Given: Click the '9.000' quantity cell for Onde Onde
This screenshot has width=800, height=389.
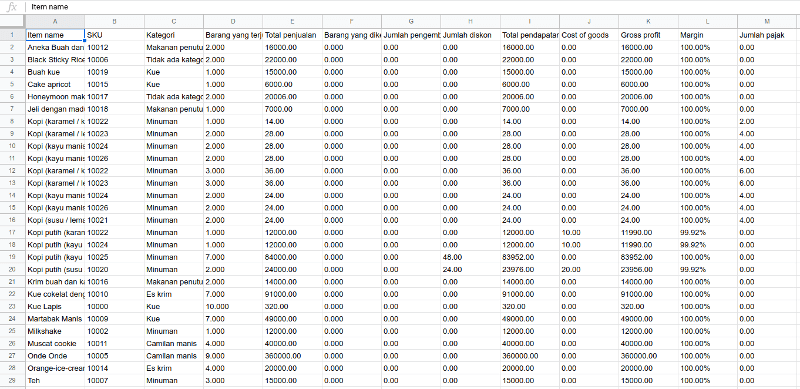Looking at the screenshot, I should 233,356.
